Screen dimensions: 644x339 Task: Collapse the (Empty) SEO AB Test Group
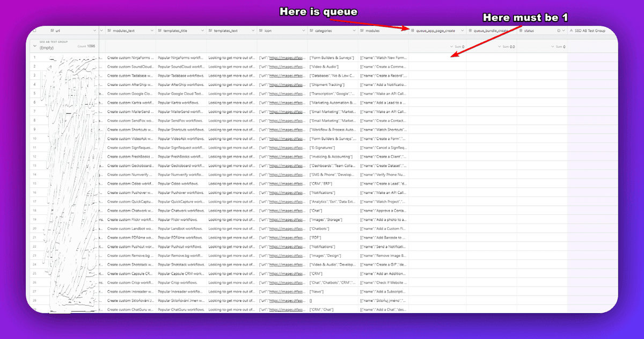[35, 47]
